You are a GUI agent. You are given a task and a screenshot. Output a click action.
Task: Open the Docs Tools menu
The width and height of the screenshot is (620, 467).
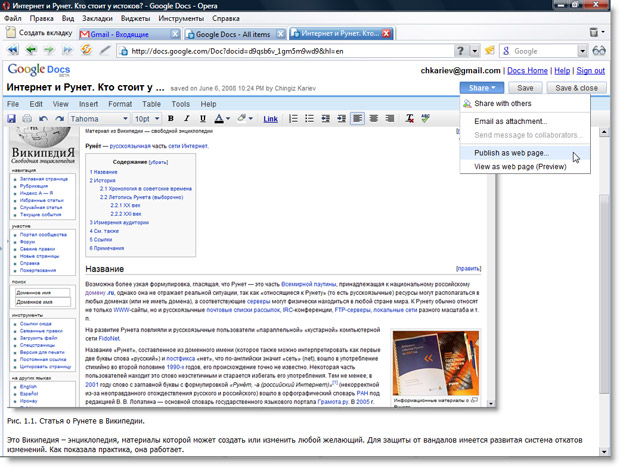point(181,104)
